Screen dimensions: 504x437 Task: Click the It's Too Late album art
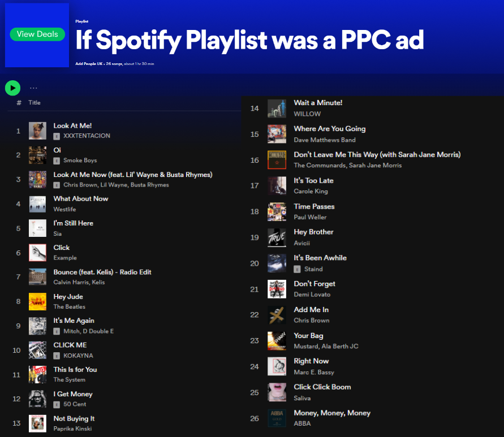(277, 186)
